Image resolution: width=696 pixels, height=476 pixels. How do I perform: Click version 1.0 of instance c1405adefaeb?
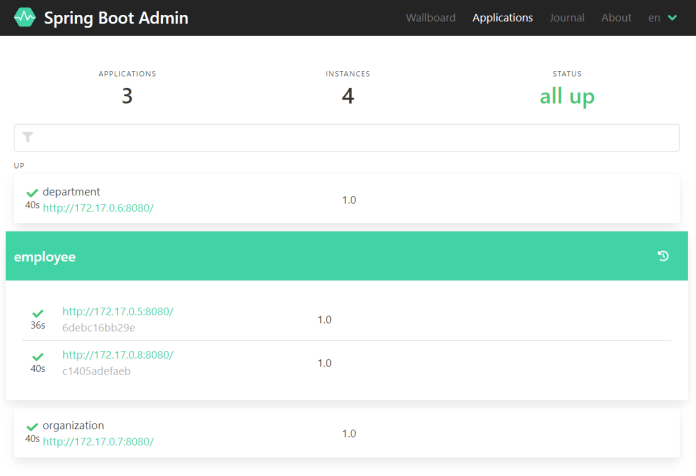pos(324,363)
